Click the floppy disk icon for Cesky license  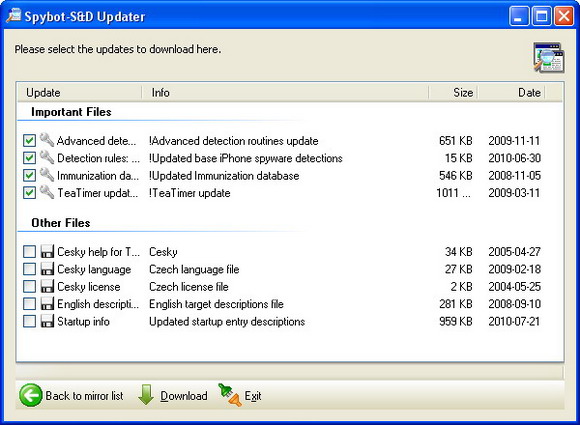coord(47,286)
